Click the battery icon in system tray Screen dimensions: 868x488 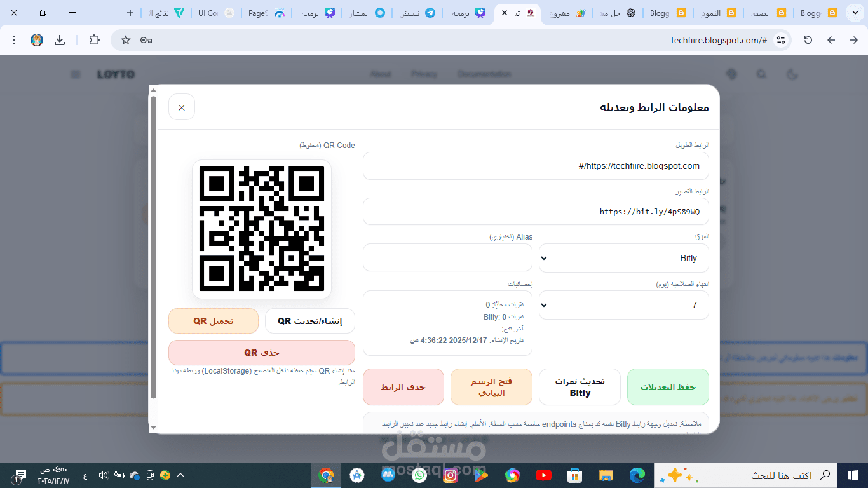119,475
